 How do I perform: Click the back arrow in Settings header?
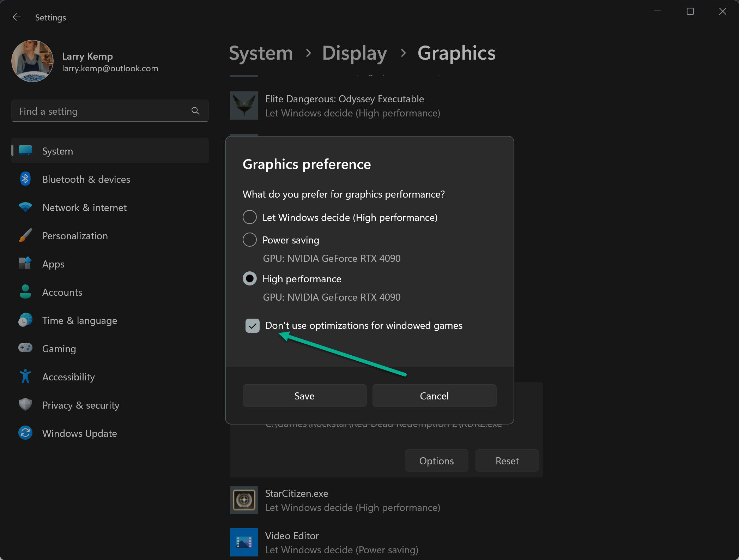pos(17,17)
